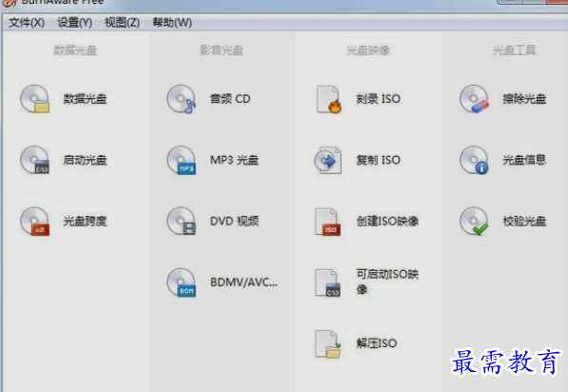Launch the 音频 CD audio disc icon
The image size is (568, 392).
pos(181,99)
